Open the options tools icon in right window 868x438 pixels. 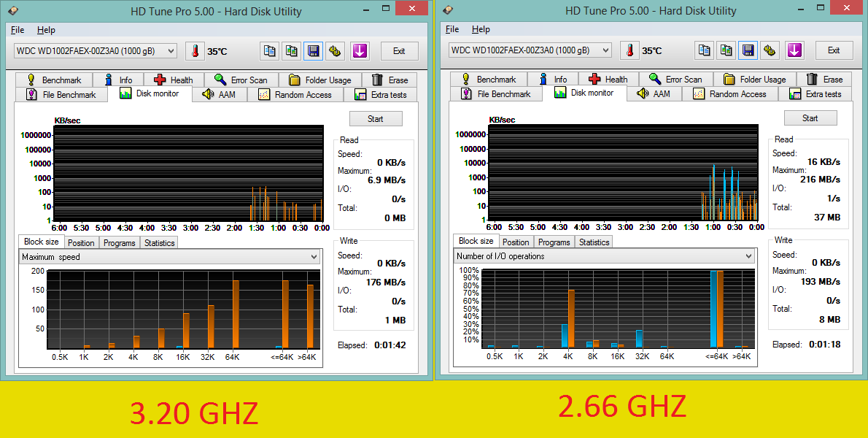click(x=769, y=50)
